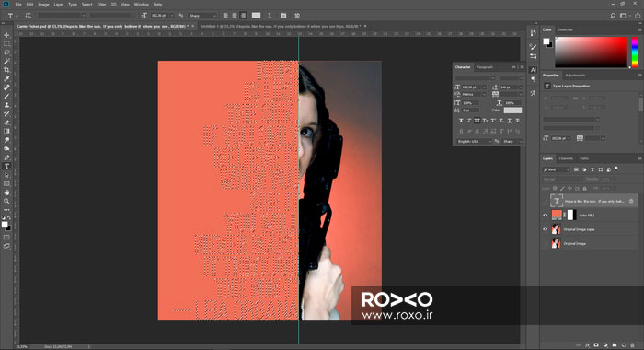Click the Color Fill 1 layer mask thumbnail
Screen dimensions: 644x350
(x=571, y=215)
